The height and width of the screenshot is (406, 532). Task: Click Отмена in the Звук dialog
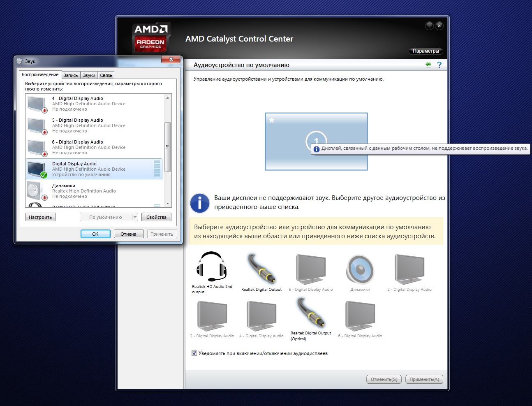[128, 234]
